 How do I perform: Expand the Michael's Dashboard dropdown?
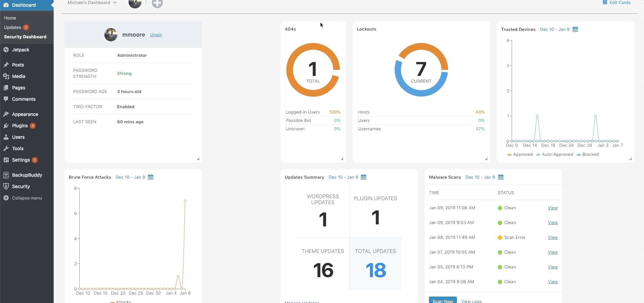pyautogui.click(x=92, y=3)
